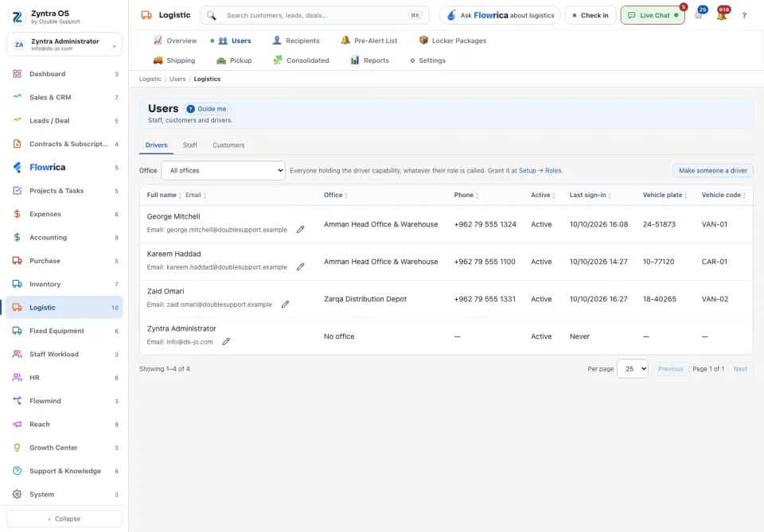Screen dimensions: 764x532
Task: Click the Guide me button
Action: point(207,109)
